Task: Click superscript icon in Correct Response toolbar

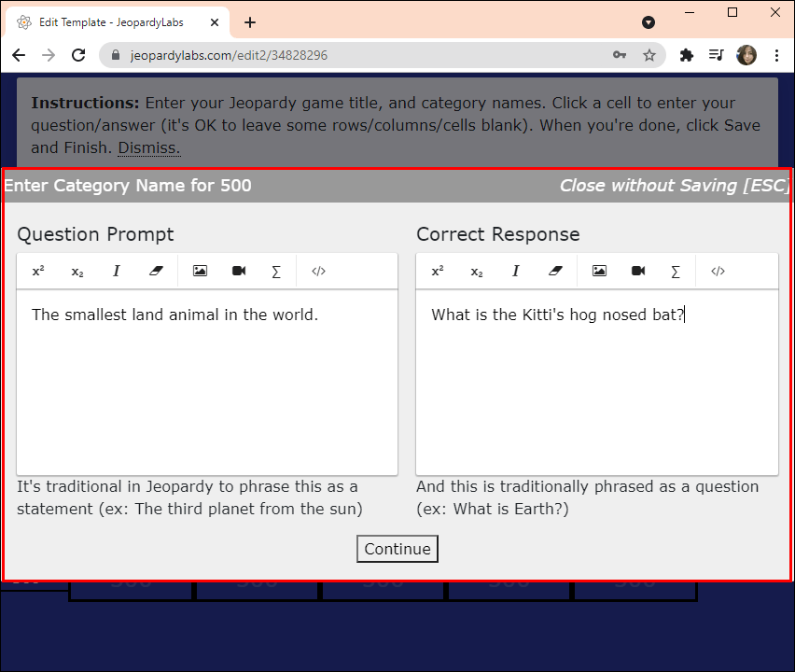Action: (438, 272)
